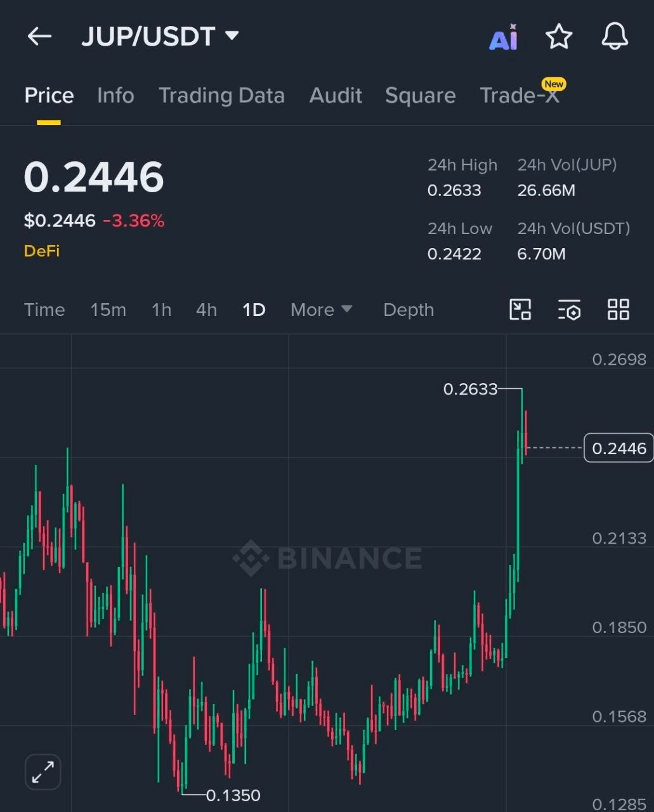Screen dimensions: 654x812
Task: Open the Square tab
Action: pyautogui.click(x=421, y=96)
